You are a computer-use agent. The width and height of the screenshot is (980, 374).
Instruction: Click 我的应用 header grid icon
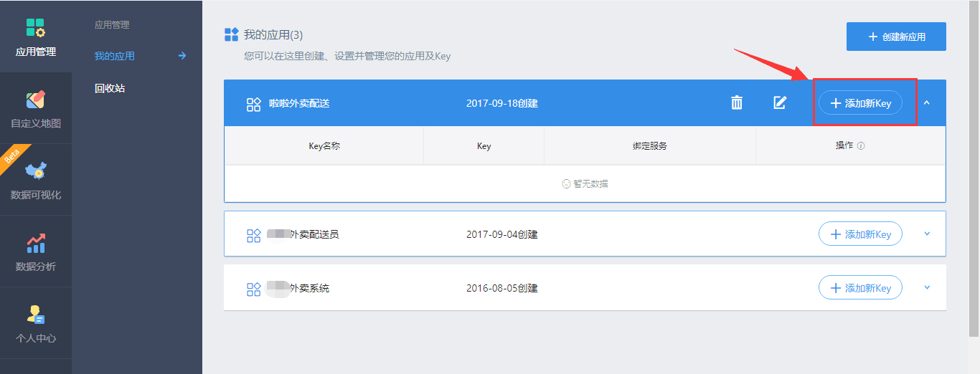(231, 34)
